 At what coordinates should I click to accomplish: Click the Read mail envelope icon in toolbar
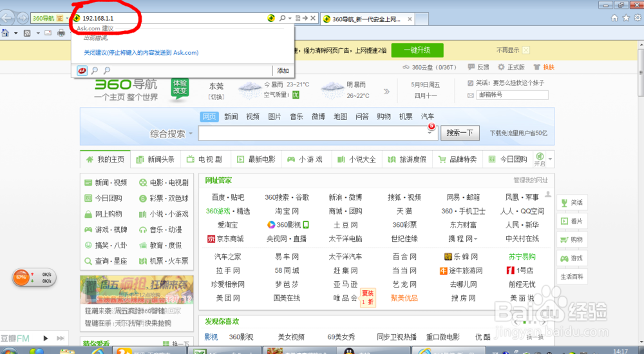(x=48, y=33)
